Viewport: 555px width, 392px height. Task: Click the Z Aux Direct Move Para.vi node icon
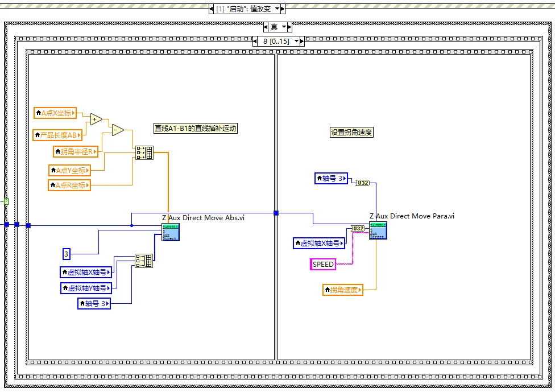pyautogui.click(x=378, y=230)
